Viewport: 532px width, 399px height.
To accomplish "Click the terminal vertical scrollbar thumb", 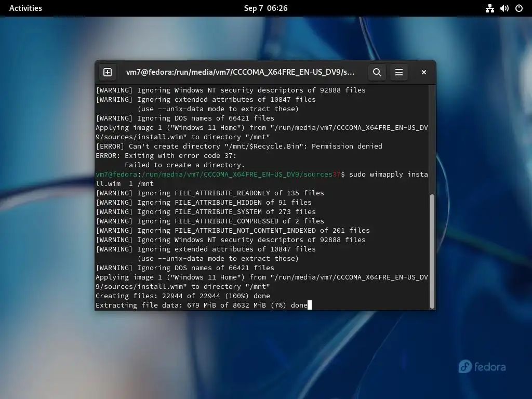I will point(432,251).
